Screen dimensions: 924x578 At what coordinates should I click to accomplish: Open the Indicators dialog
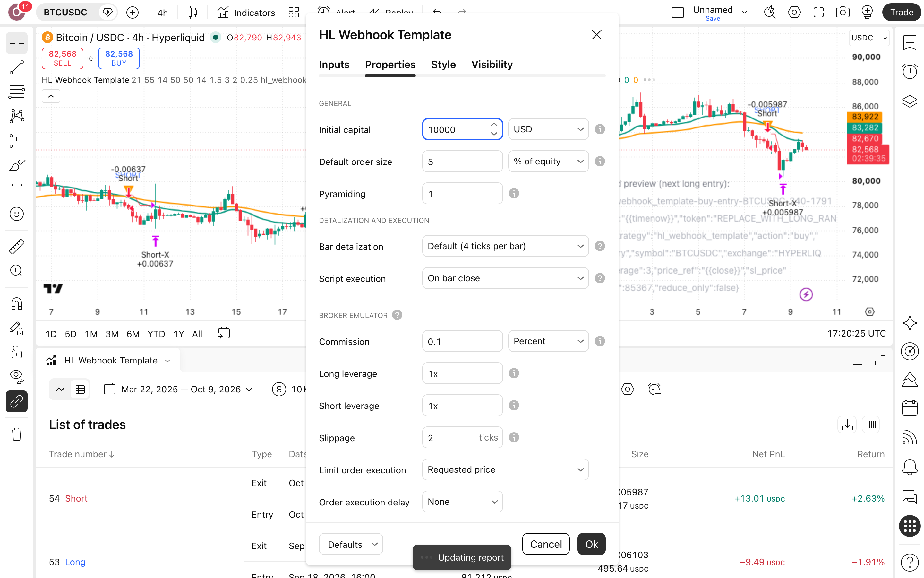tap(246, 13)
